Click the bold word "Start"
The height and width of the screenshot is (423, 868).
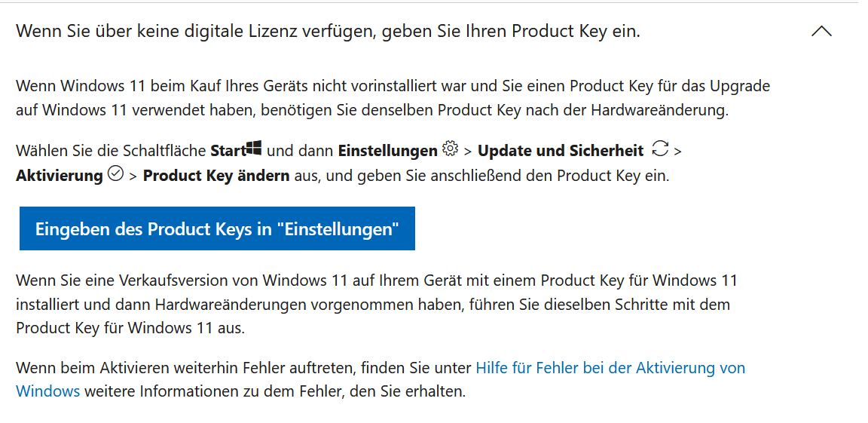[x=228, y=151]
